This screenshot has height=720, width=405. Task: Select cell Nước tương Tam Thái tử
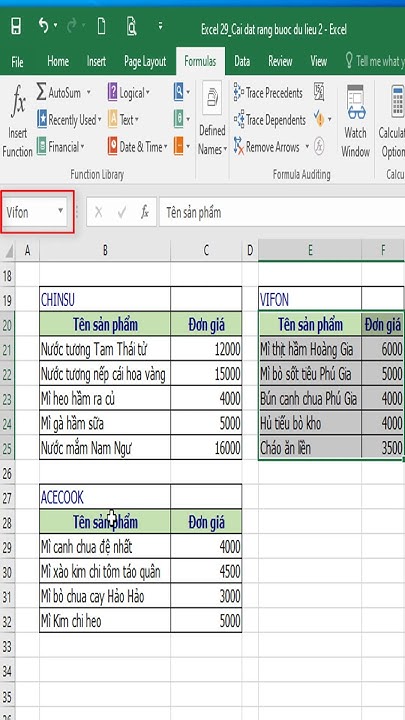(105, 350)
